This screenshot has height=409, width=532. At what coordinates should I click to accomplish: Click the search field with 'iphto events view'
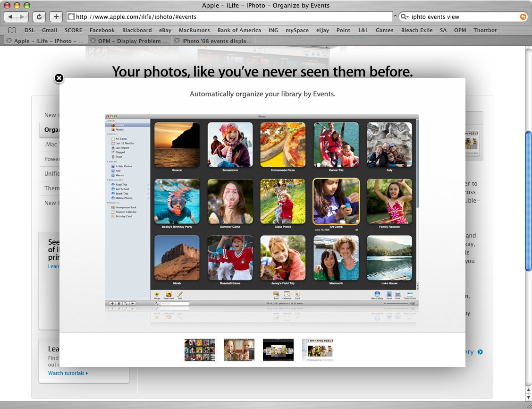click(464, 17)
